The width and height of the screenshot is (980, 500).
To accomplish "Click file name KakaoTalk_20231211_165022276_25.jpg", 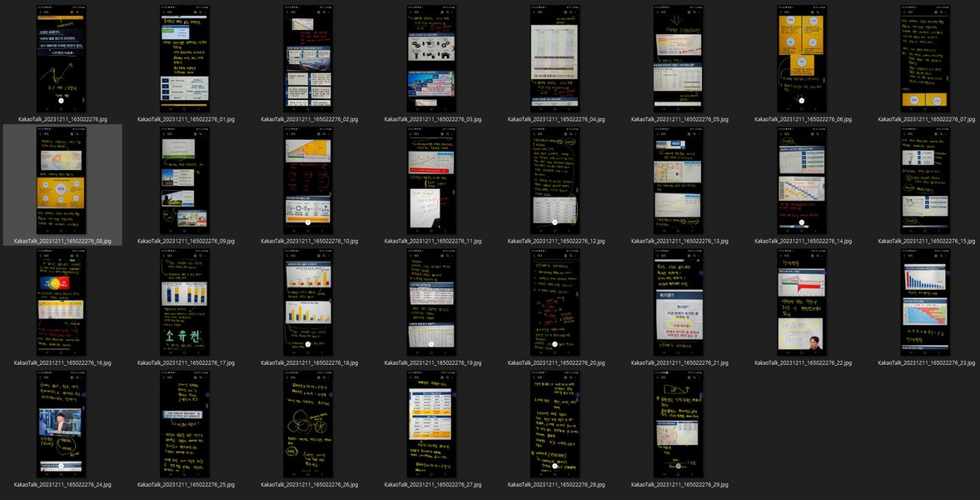I will (x=187, y=483).
